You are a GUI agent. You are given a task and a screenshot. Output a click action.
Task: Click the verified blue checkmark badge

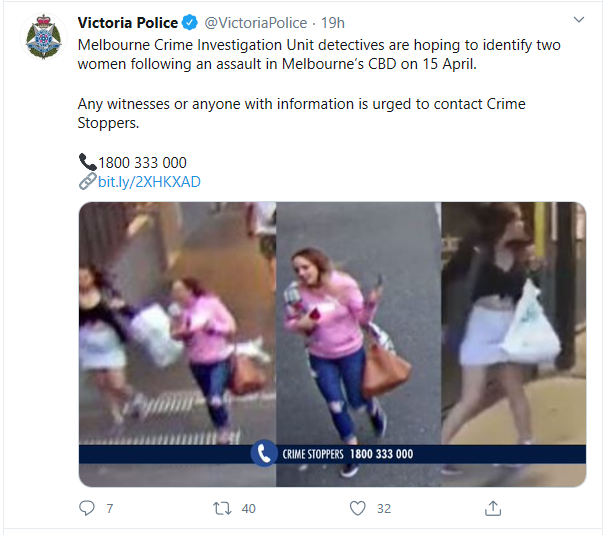pos(190,23)
